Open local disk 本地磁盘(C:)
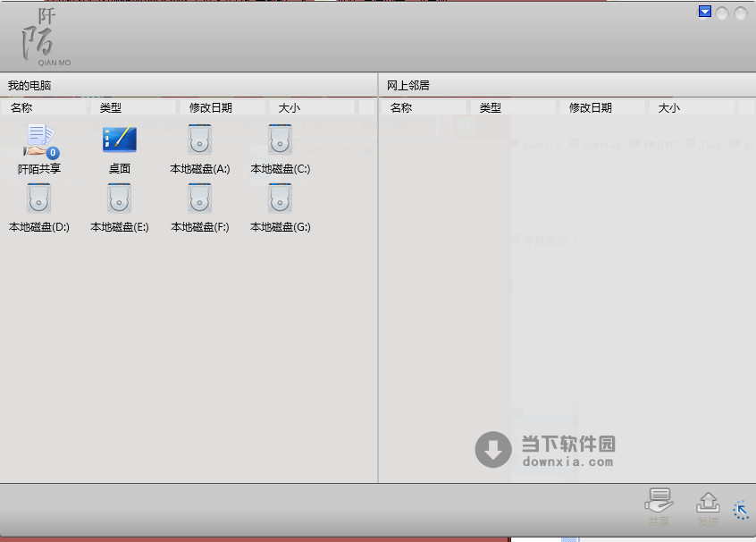 coord(281,141)
